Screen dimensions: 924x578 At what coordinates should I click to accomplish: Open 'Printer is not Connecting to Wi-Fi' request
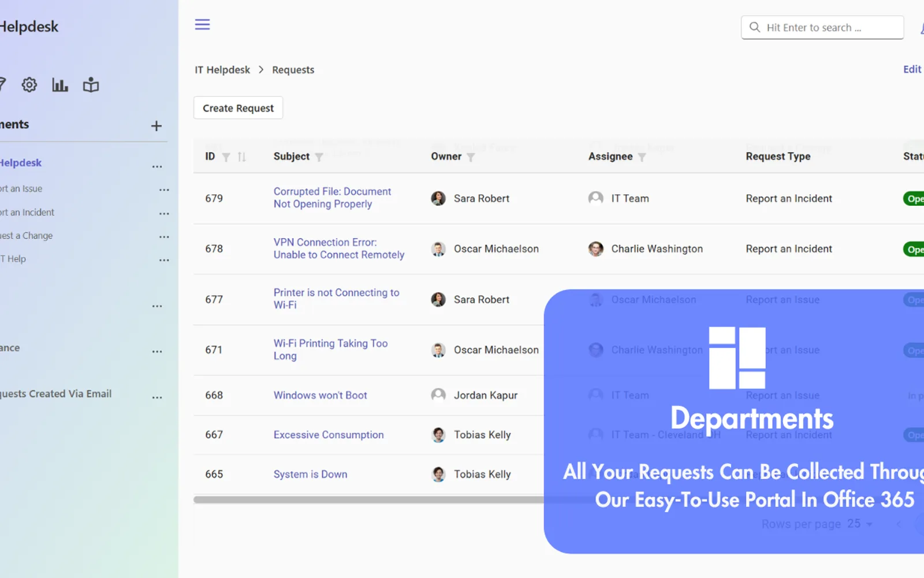click(336, 299)
